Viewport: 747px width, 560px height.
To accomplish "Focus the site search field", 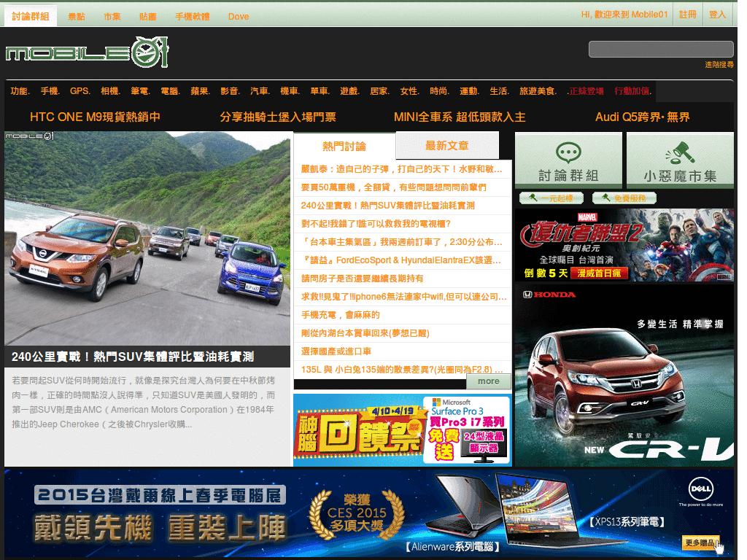I will click(661, 49).
